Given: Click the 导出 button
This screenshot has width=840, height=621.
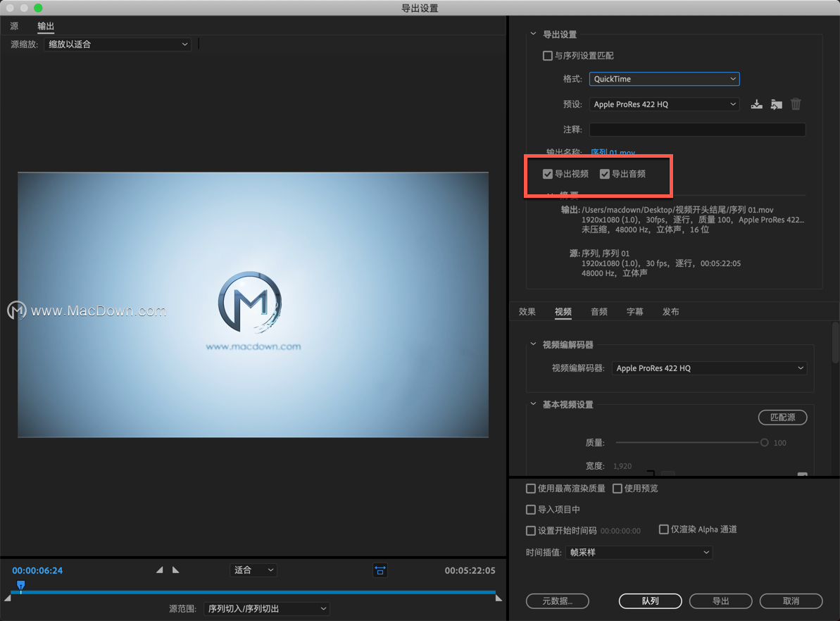Looking at the screenshot, I should coord(720,601).
